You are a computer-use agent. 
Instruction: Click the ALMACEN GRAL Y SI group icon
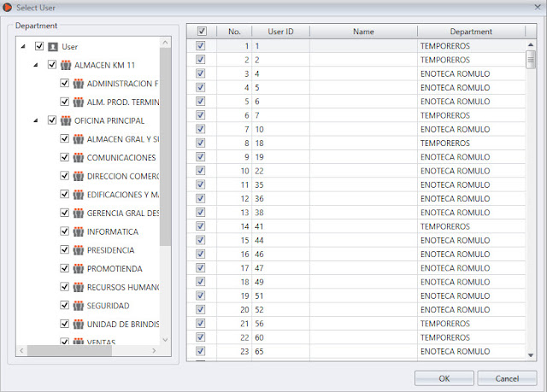click(x=78, y=139)
